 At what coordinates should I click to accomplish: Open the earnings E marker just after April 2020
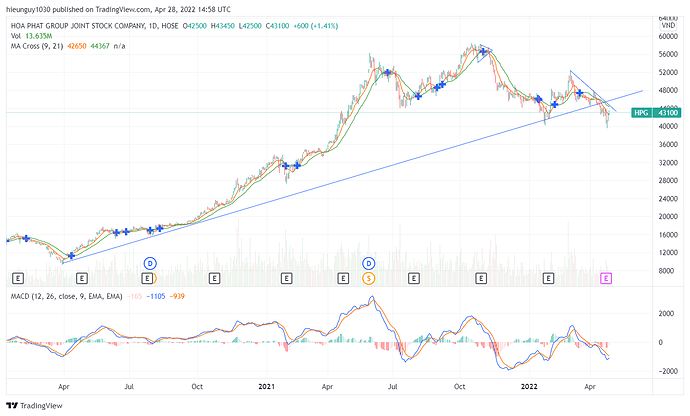[82, 278]
